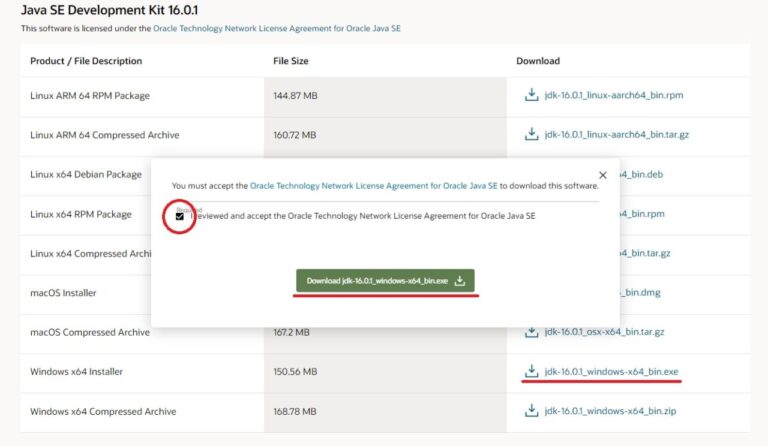The width and height of the screenshot is (768, 446).
Task: Click the File Size column header
Action: click(x=291, y=61)
